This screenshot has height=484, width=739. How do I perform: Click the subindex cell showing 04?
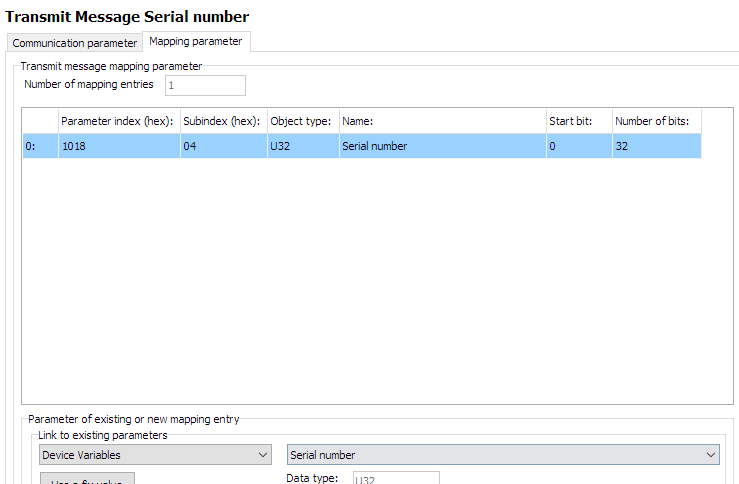pos(222,146)
